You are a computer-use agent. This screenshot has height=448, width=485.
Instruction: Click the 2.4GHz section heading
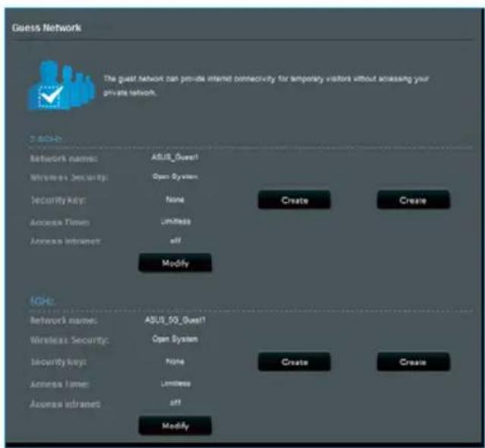tap(46, 139)
